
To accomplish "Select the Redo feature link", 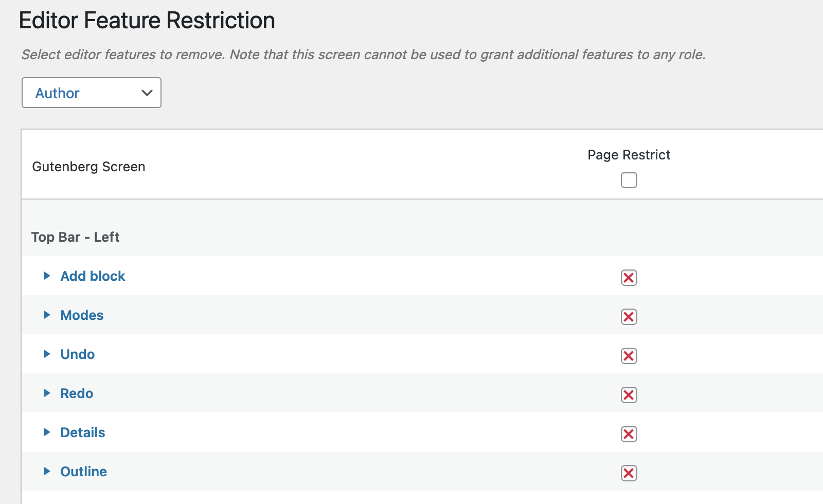I will click(77, 393).
